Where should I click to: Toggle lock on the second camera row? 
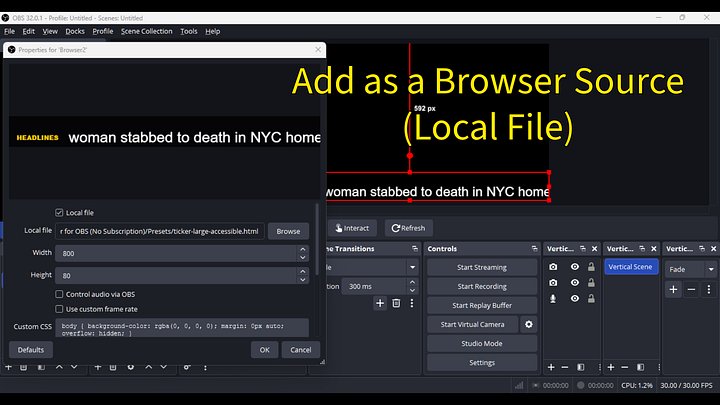[x=591, y=283]
